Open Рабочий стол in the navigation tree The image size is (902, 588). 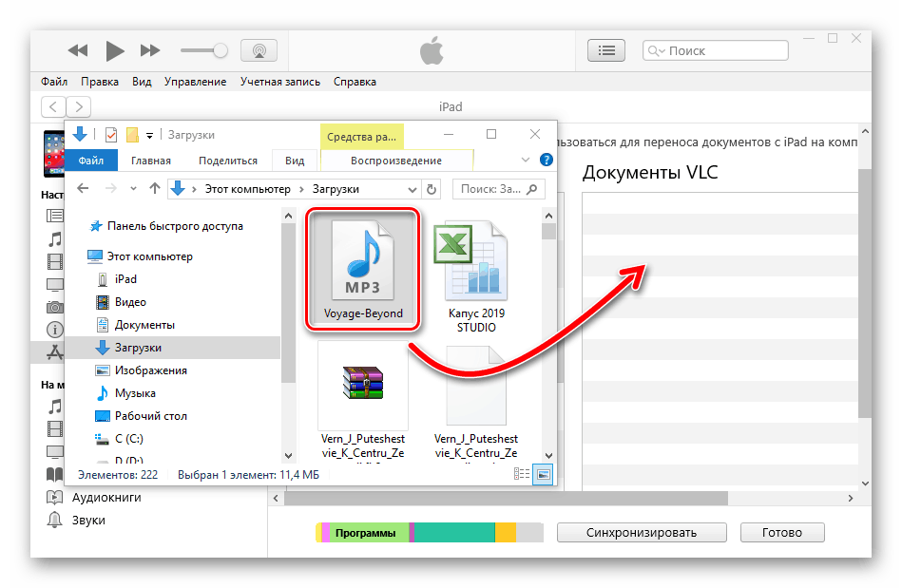click(151, 416)
